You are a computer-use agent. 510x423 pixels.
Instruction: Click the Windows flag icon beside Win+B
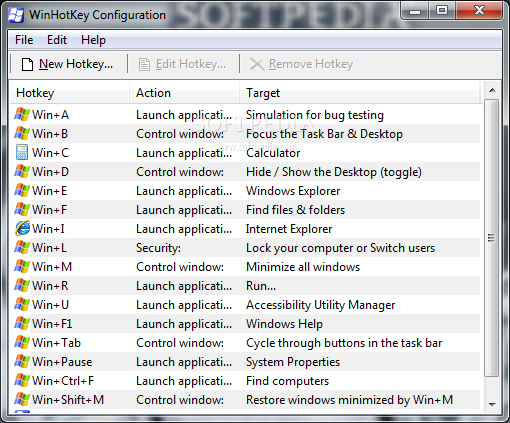(x=22, y=134)
